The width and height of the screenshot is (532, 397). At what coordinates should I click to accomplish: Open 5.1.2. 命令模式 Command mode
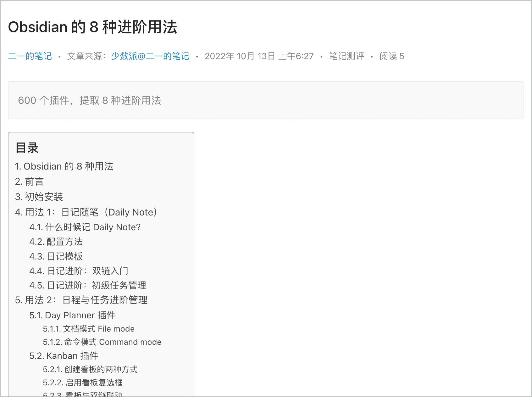point(102,342)
